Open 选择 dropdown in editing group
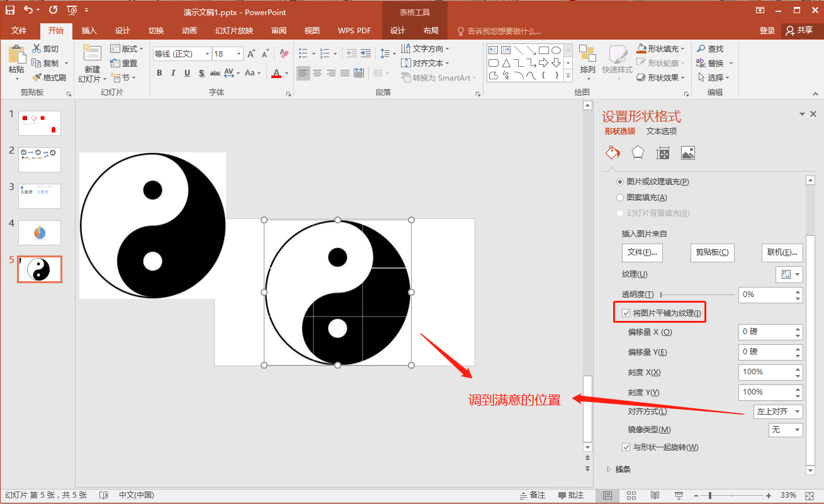824x504 pixels. pyautogui.click(x=713, y=77)
